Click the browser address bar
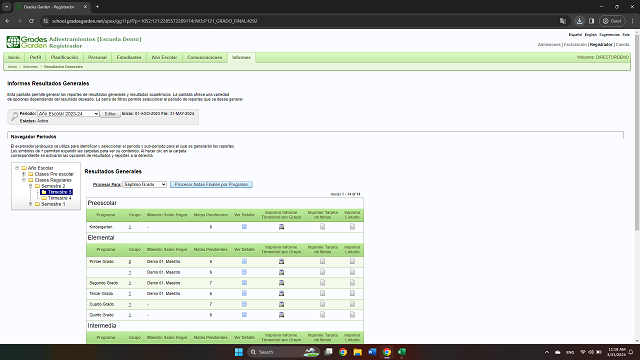The image size is (640, 360). click(302, 21)
